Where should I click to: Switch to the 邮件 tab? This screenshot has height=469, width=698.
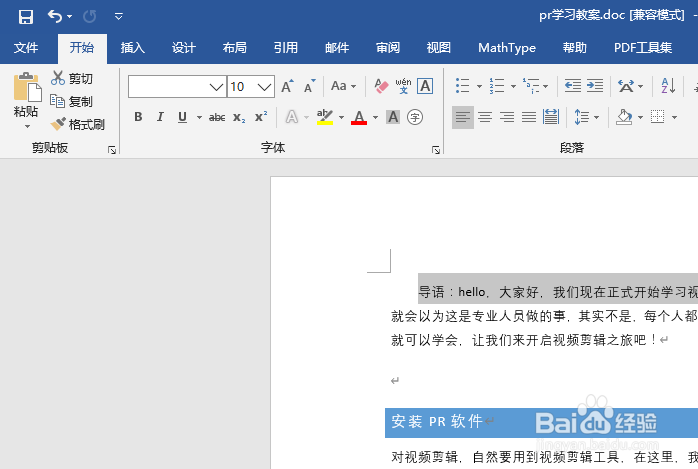point(337,48)
